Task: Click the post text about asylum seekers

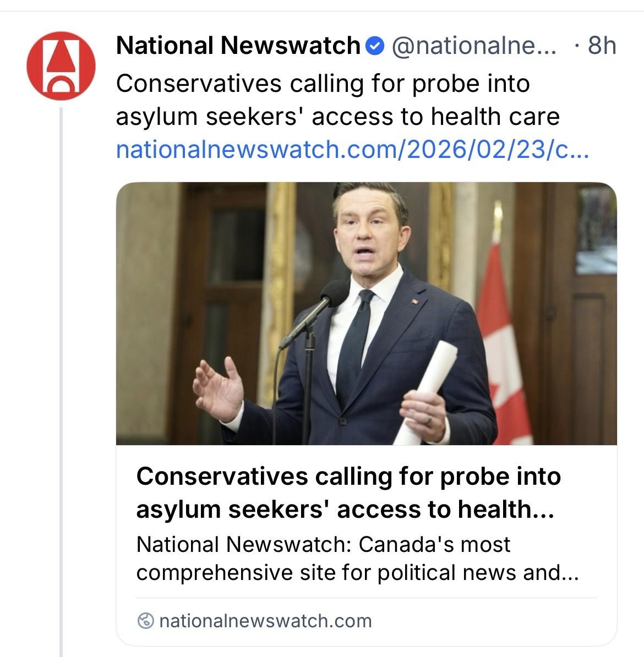Action: (x=337, y=117)
